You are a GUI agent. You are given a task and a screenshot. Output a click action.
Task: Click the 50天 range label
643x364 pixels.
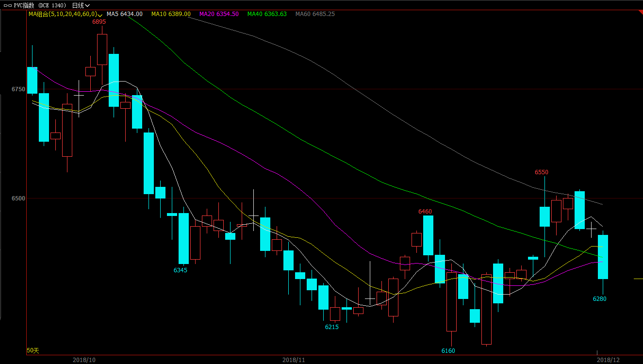pyautogui.click(x=33, y=350)
